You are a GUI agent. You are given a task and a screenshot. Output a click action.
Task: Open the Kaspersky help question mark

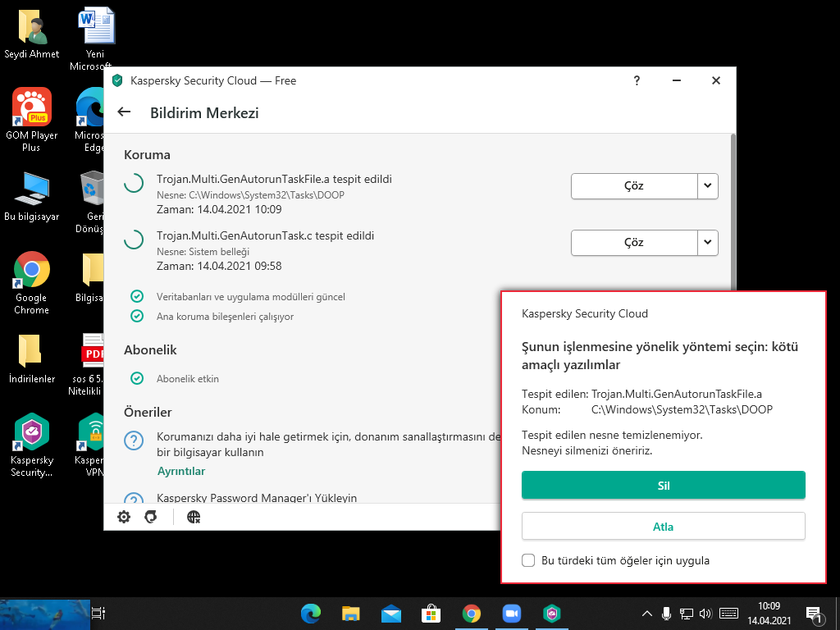click(637, 80)
